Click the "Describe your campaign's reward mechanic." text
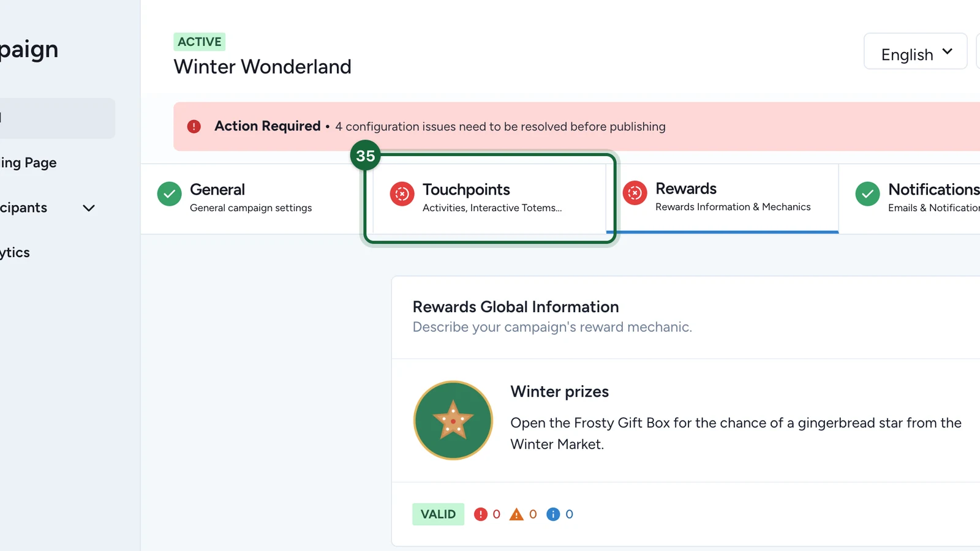 click(x=552, y=327)
